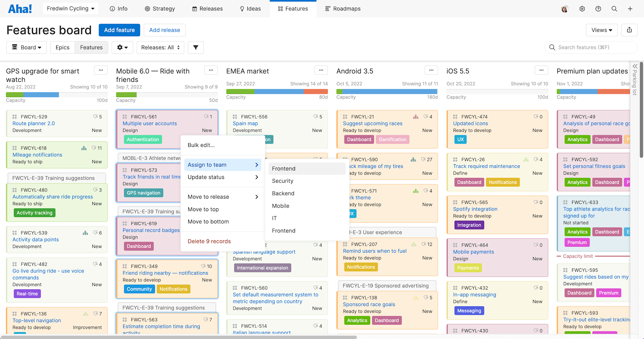
Task: Select the Features view toggle
Action: (91, 47)
